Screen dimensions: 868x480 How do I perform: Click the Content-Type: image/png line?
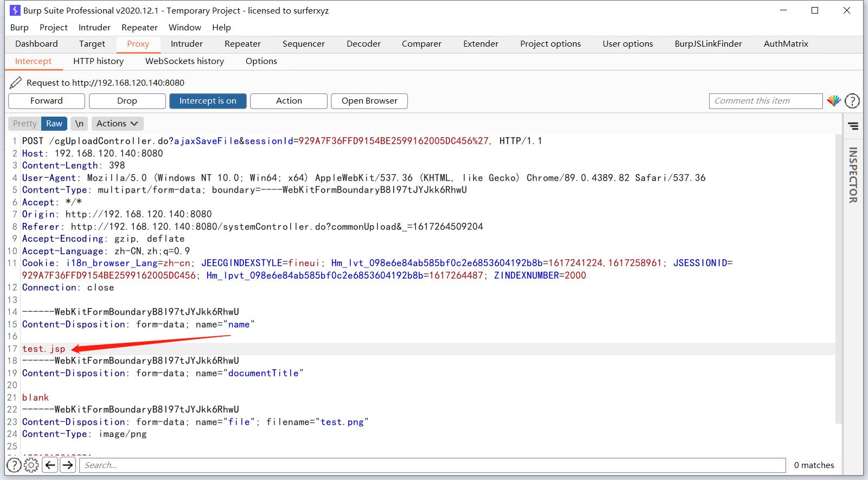click(85, 434)
